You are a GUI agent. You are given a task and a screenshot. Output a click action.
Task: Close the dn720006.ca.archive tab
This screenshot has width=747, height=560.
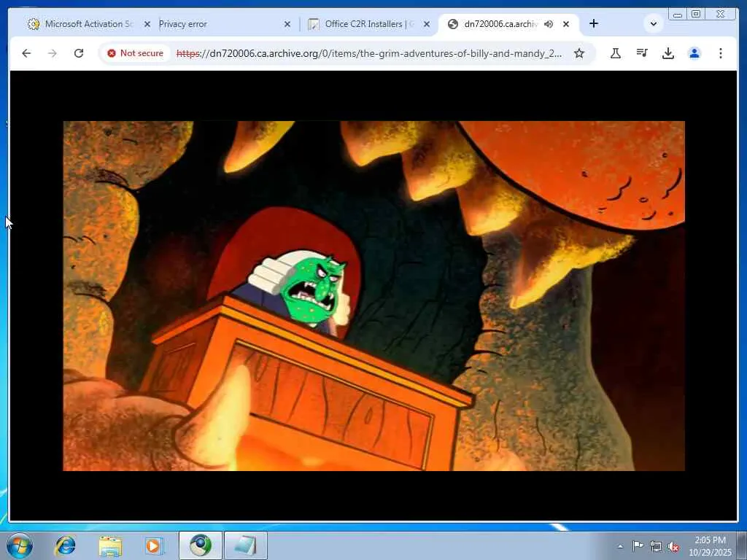tap(566, 24)
